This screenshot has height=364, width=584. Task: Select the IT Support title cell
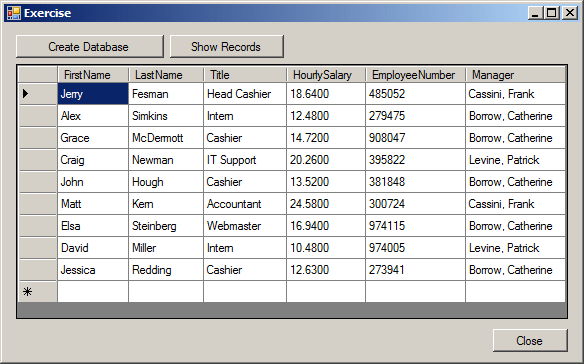(x=245, y=160)
